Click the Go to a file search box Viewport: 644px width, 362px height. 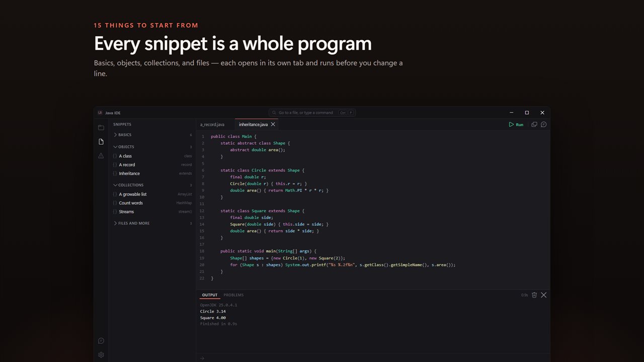point(312,113)
